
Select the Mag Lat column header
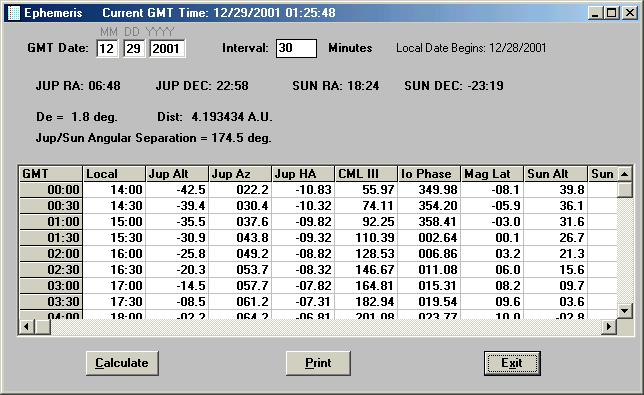(492, 174)
